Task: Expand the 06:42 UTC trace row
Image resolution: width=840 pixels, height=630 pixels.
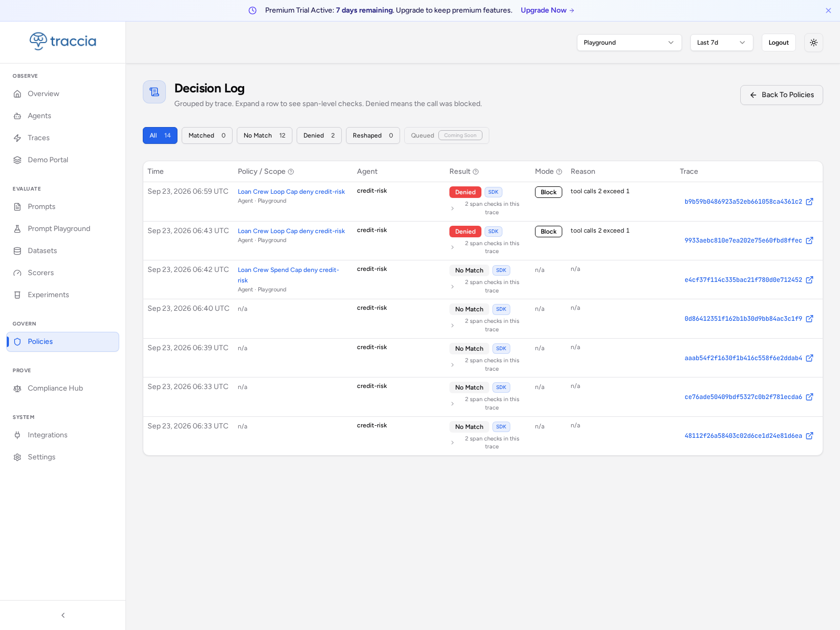Action: (x=453, y=287)
